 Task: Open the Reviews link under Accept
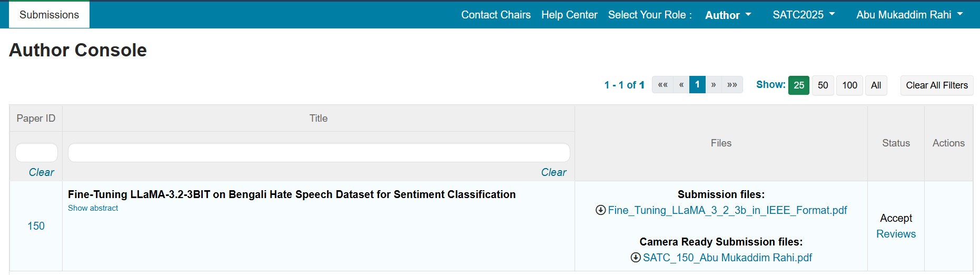[896, 234]
